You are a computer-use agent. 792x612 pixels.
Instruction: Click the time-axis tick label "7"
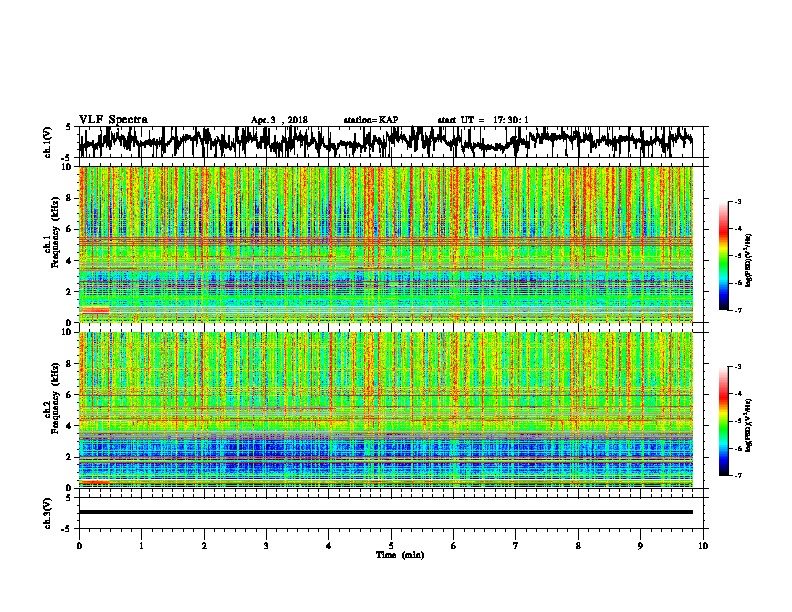516,545
